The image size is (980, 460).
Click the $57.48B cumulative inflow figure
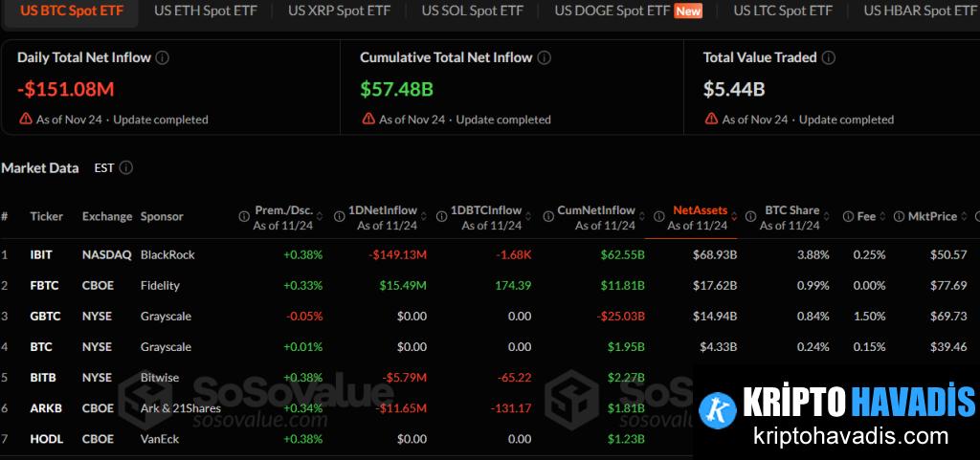(397, 89)
